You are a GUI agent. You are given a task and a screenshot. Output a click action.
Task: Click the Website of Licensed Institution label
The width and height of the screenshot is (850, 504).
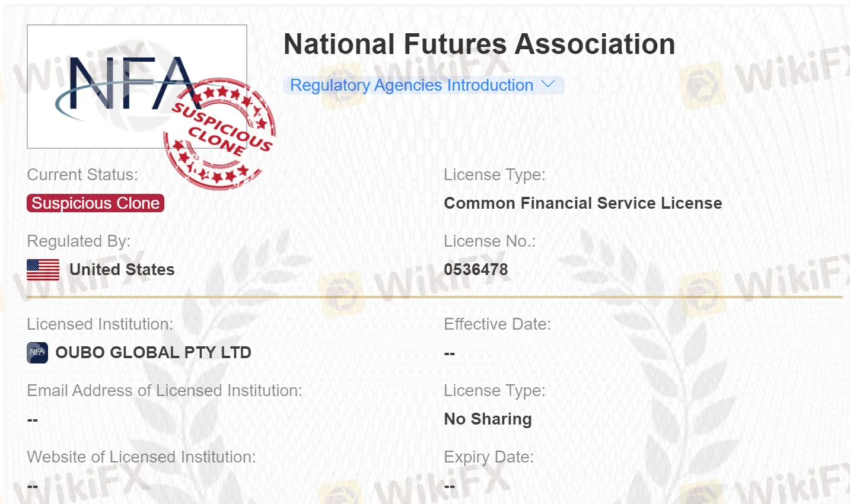[x=141, y=457]
